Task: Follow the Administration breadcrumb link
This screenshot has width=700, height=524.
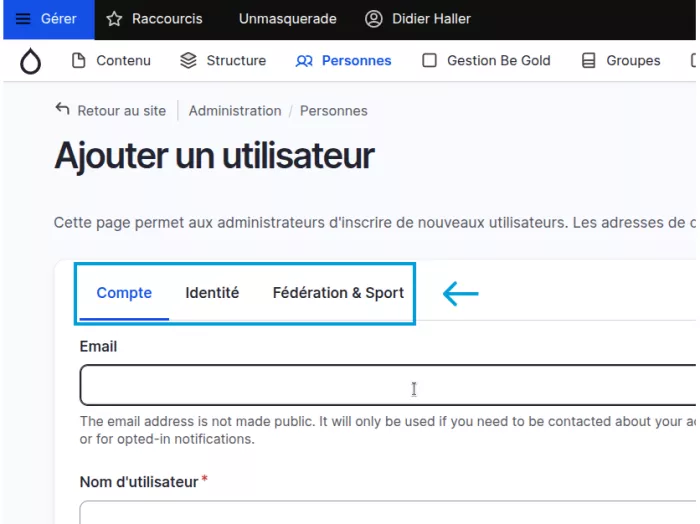Action: (235, 111)
